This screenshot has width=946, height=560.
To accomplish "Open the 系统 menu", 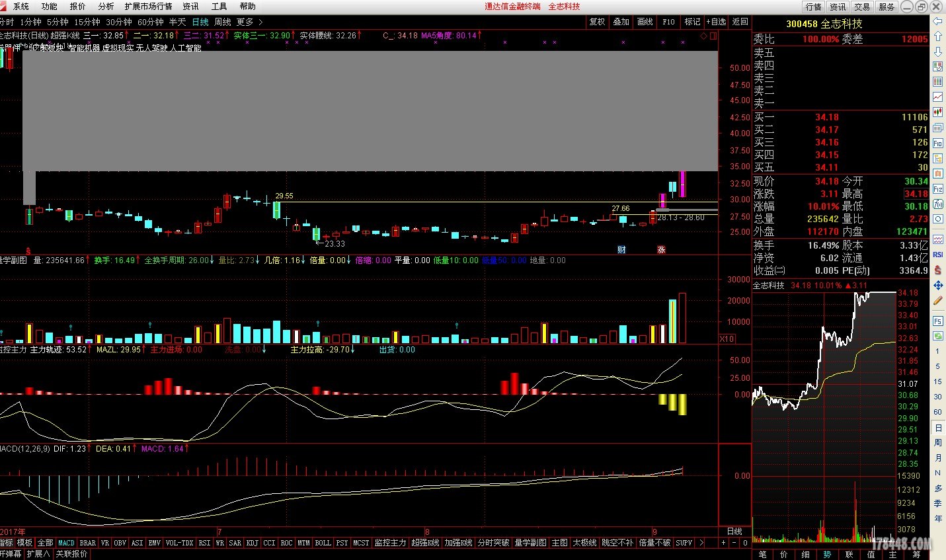I will [x=21, y=7].
